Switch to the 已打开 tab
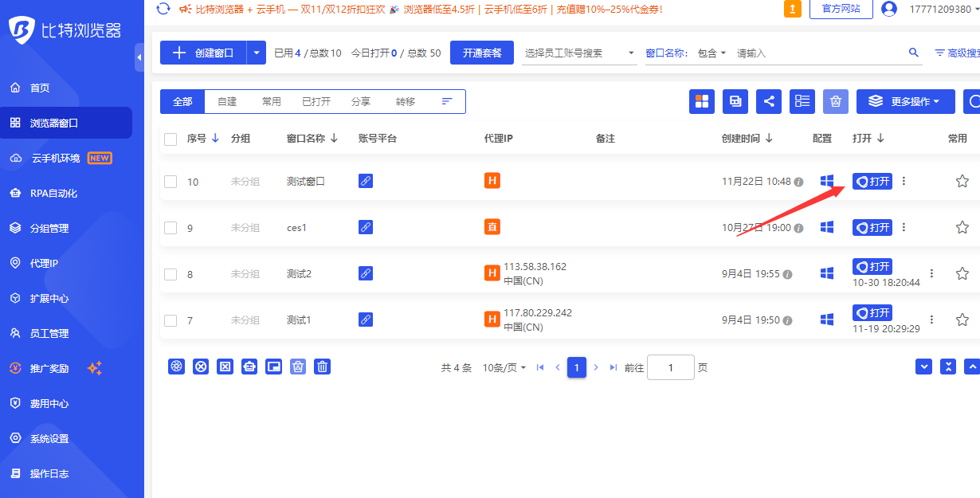 (x=316, y=101)
